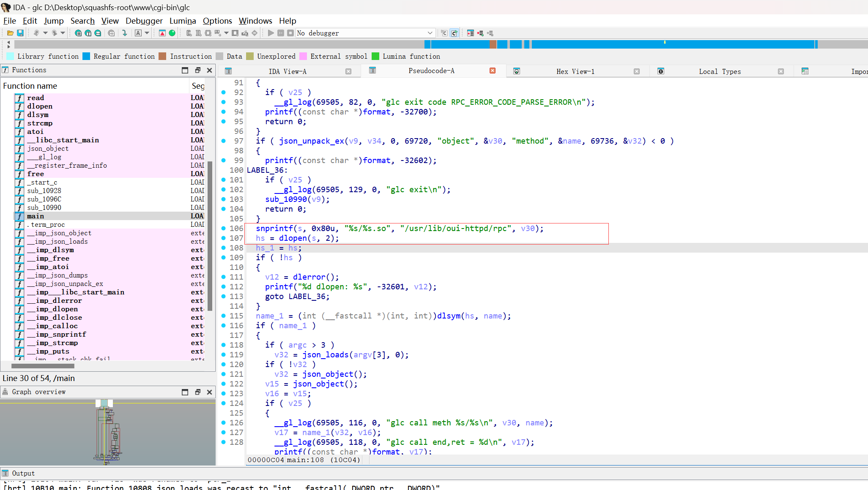Viewport: 868px width, 490px height.
Task: Click the breakpoint list toolbar icon
Action: 471,33
